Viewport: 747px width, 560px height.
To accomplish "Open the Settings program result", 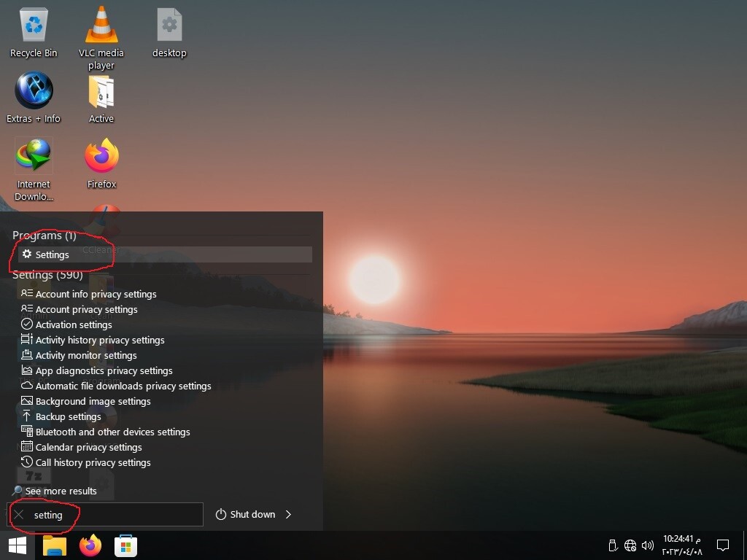I will tap(165, 254).
